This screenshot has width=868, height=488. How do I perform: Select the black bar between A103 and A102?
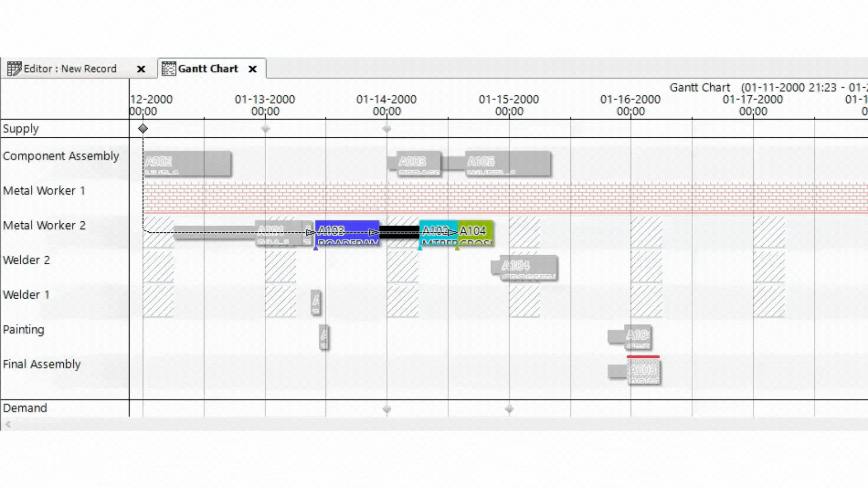pos(399,232)
